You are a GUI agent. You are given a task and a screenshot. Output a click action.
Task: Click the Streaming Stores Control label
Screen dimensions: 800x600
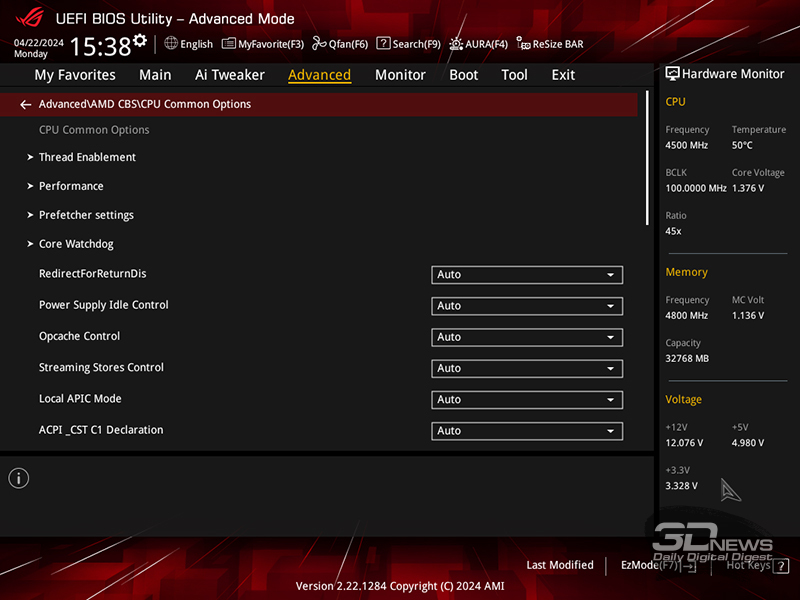[102, 367]
